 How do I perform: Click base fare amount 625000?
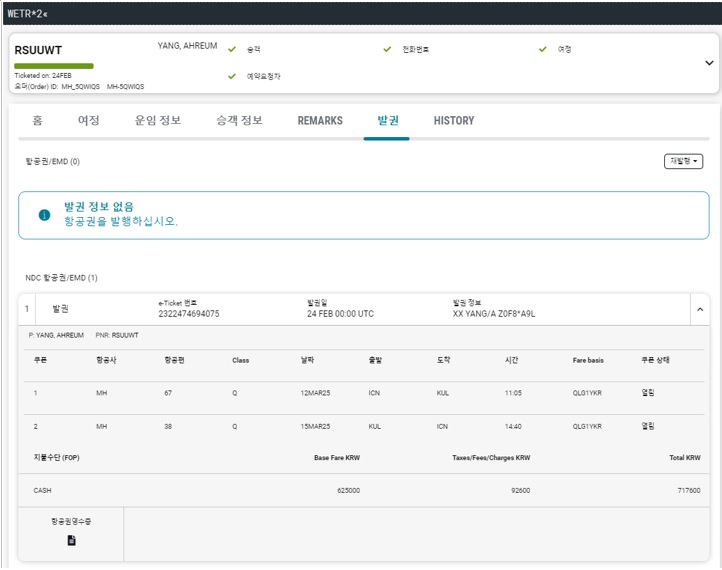pyautogui.click(x=349, y=491)
